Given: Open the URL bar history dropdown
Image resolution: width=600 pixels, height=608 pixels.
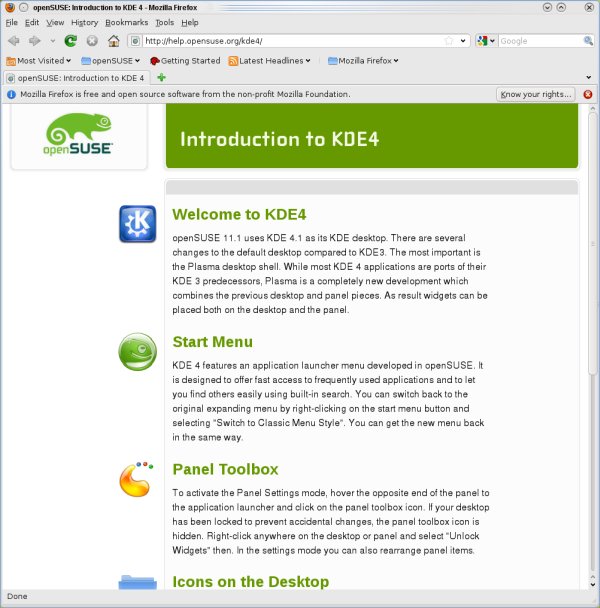Looking at the screenshot, I should point(463,41).
